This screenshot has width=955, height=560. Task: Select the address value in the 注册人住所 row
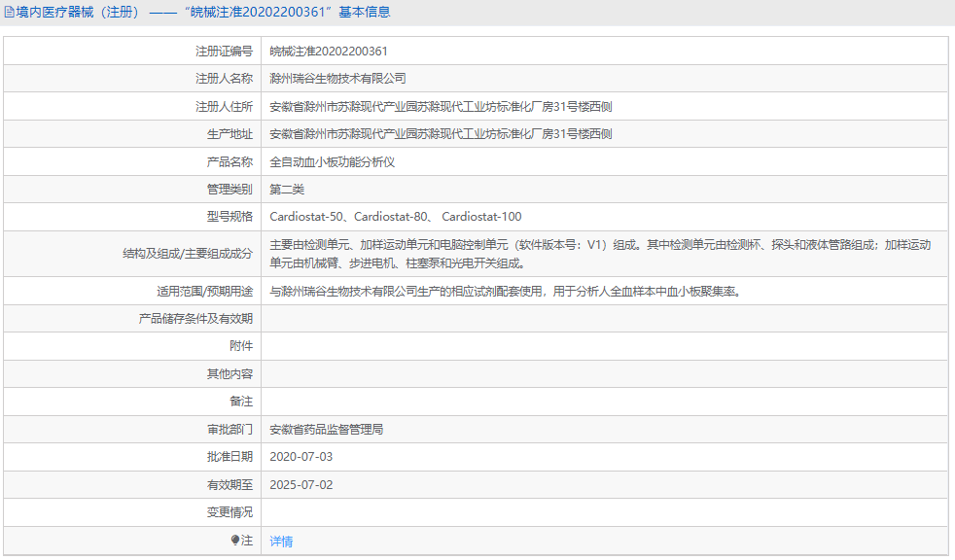441,107
